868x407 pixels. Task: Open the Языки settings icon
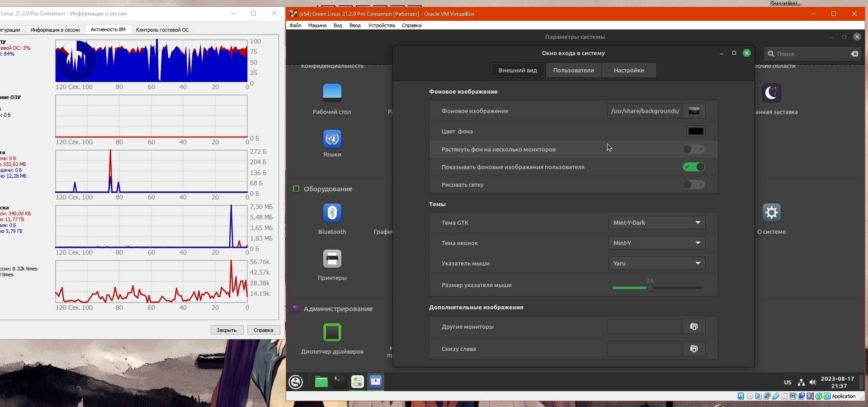point(332,139)
